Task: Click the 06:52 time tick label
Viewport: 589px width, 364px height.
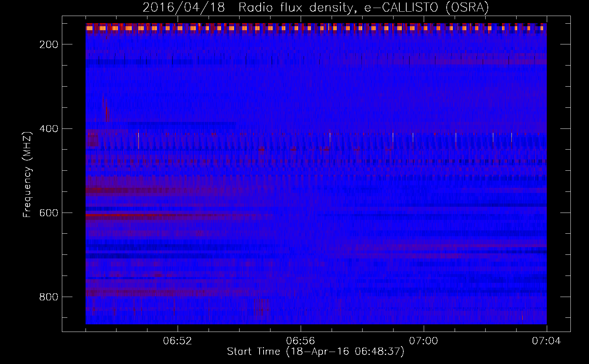Action: [x=178, y=341]
